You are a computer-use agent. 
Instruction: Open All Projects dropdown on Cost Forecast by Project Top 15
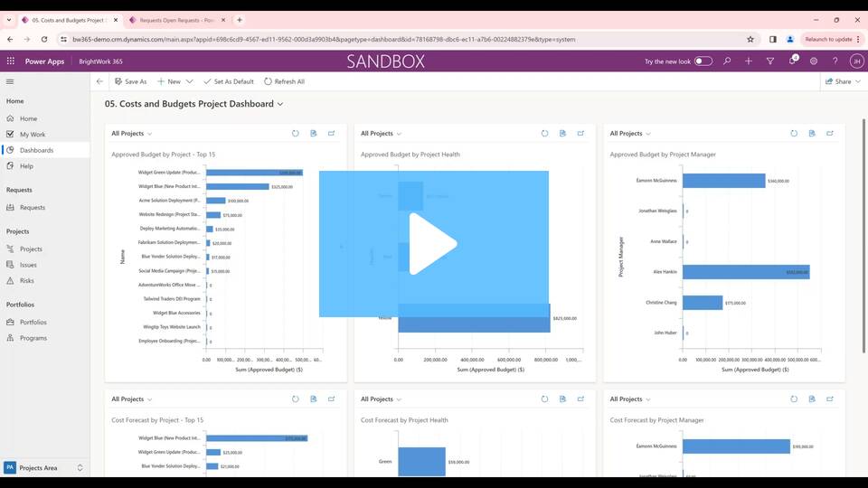tap(132, 399)
